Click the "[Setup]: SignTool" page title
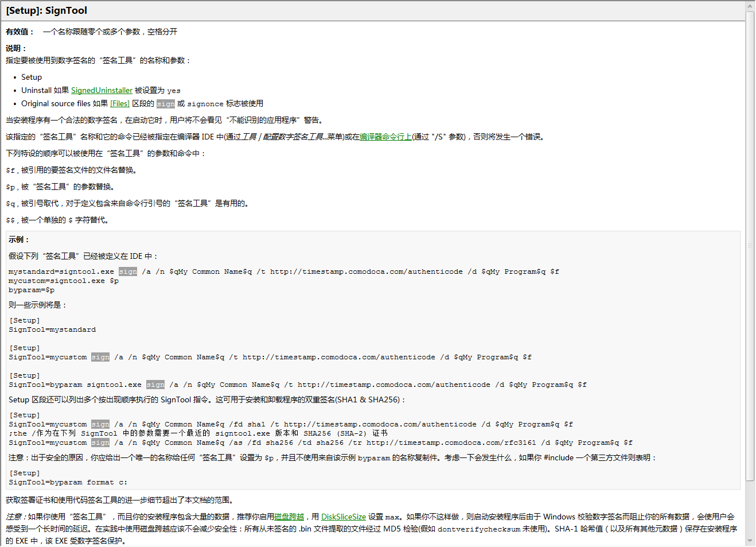Screen dimensions: 756x547 click(x=46, y=11)
